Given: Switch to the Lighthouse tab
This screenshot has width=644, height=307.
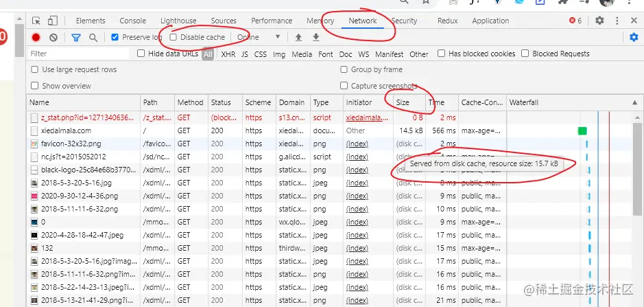Looking at the screenshot, I should click(178, 21).
